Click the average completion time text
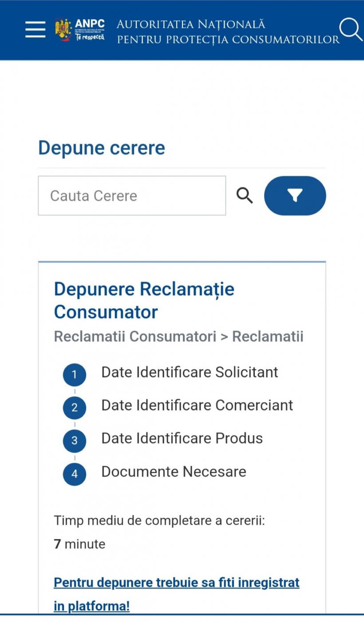The height and width of the screenshot is (623, 364). click(x=159, y=520)
